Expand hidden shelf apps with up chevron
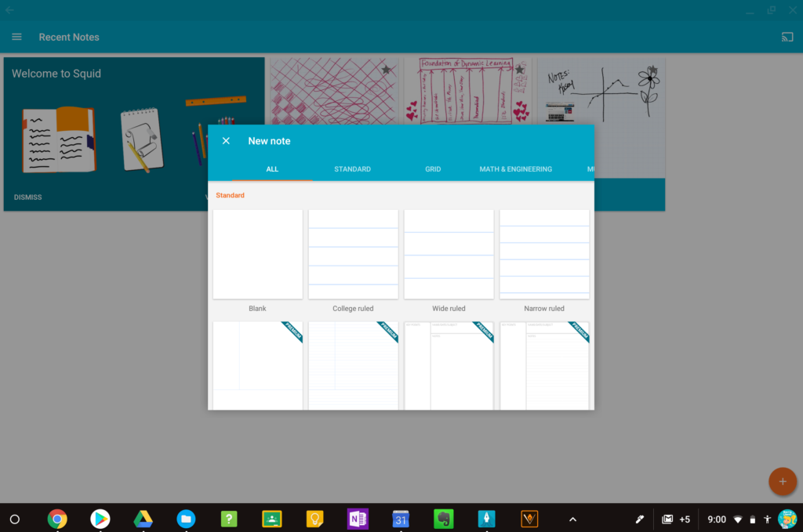Screen dimensions: 803x532 tap(572, 519)
